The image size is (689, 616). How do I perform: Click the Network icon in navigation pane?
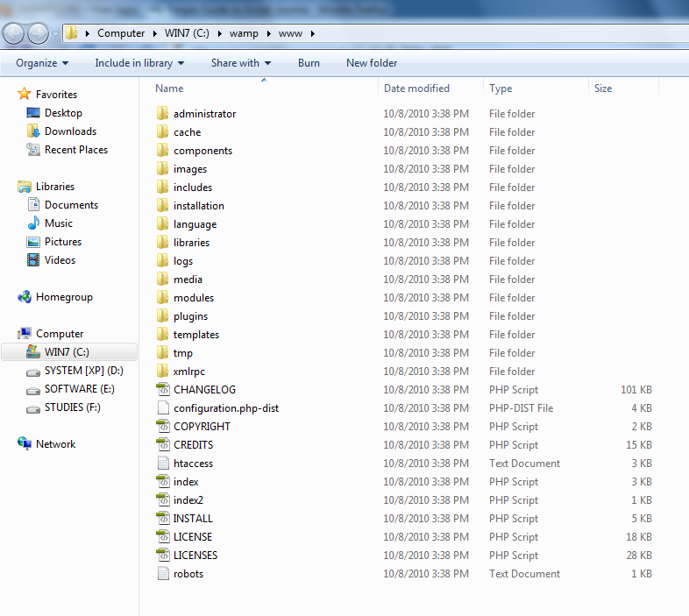(x=25, y=444)
